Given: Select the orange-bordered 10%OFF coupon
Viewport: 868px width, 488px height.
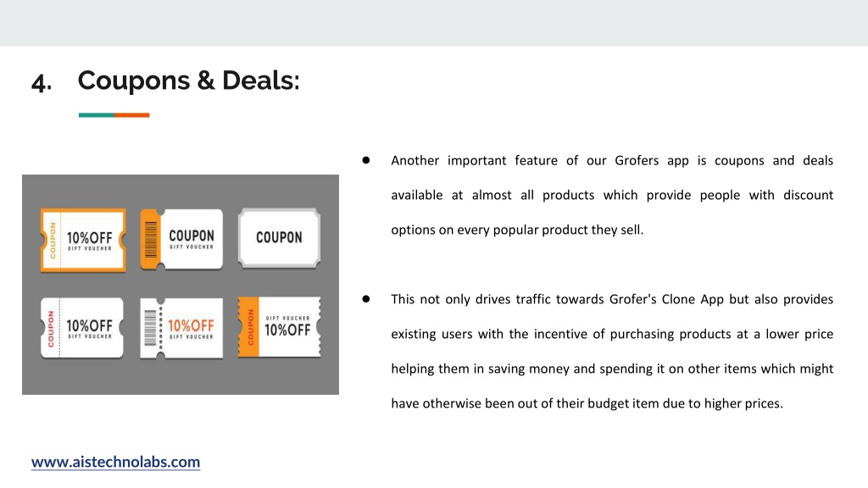Looking at the screenshot, I should [x=83, y=240].
